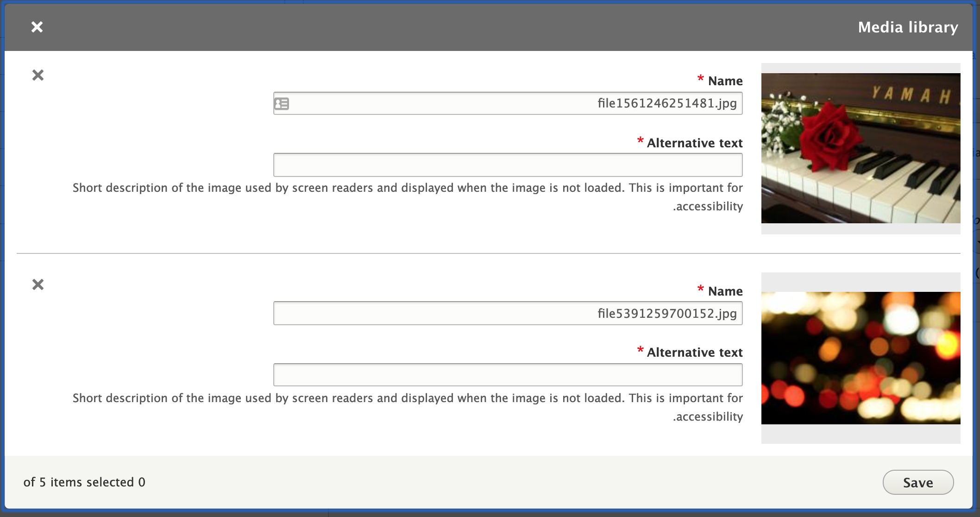Select the blurred city lights thumbnail
The width and height of the screenshot is (980, 517).
(x=861, y=357)
